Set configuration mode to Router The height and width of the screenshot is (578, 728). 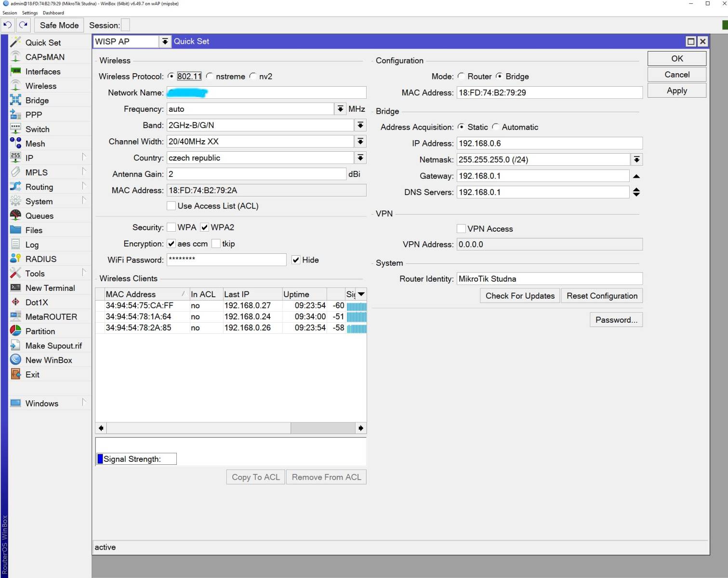pos(461,76)
